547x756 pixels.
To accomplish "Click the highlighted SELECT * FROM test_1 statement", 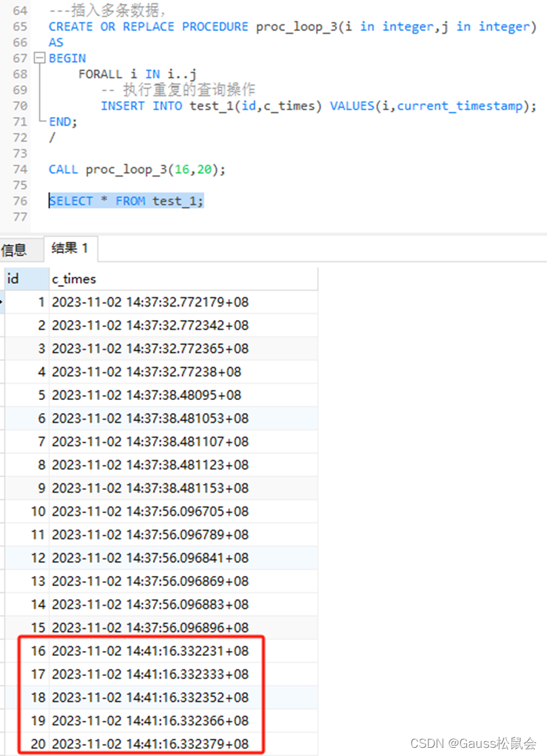I will 126,200.
